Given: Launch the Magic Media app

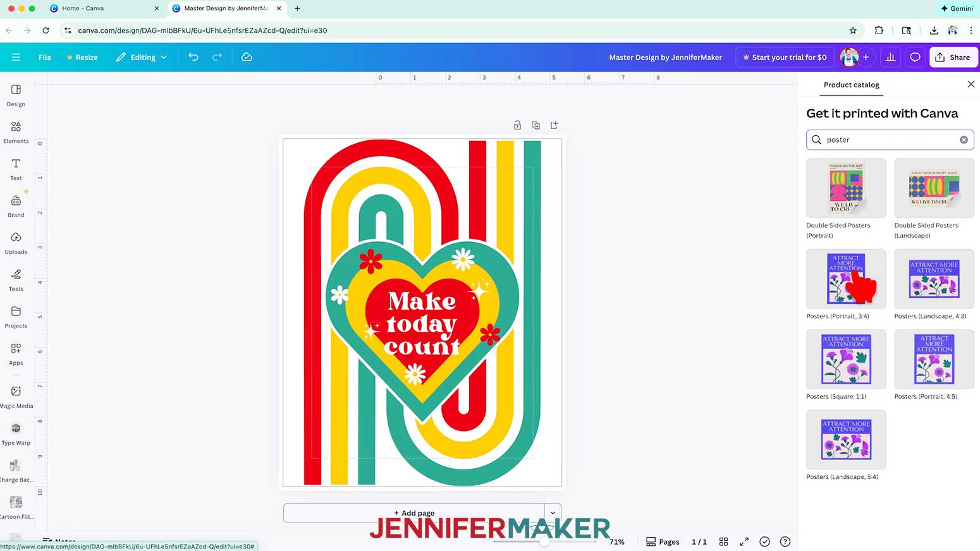Looking at the screenshot, I should click(16, 397).
